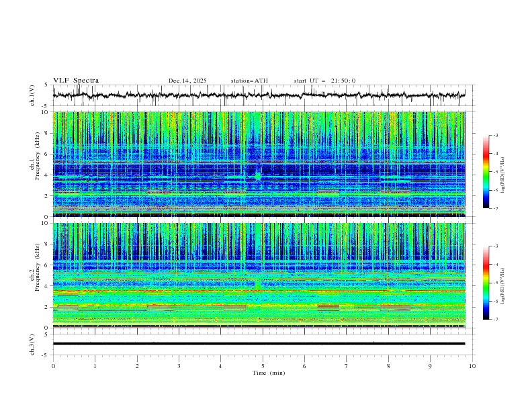Click the "station=ATH" header label
Image resolution: width=532 pixels, height=411 pixels.
coord(249,81)
